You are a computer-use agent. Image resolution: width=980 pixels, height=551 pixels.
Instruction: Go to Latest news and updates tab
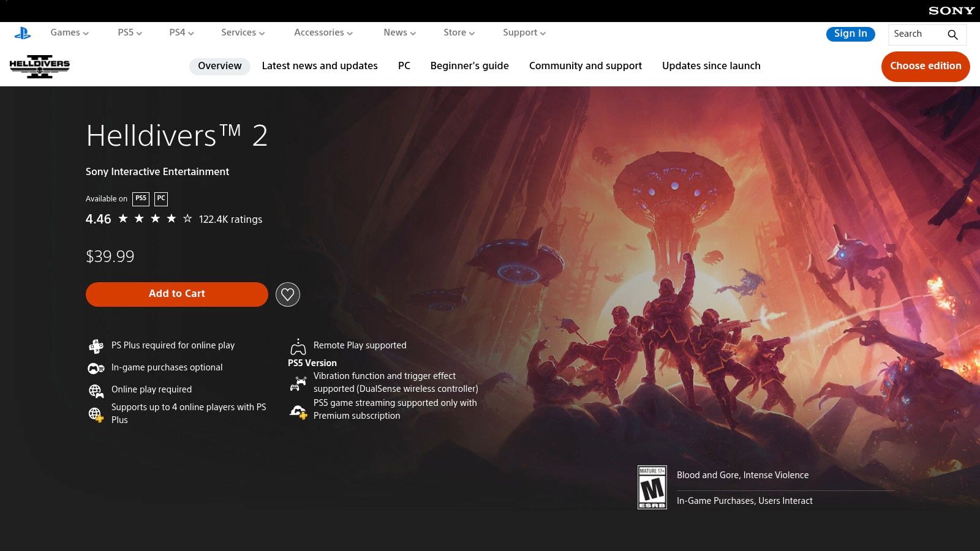pos(320,66)
